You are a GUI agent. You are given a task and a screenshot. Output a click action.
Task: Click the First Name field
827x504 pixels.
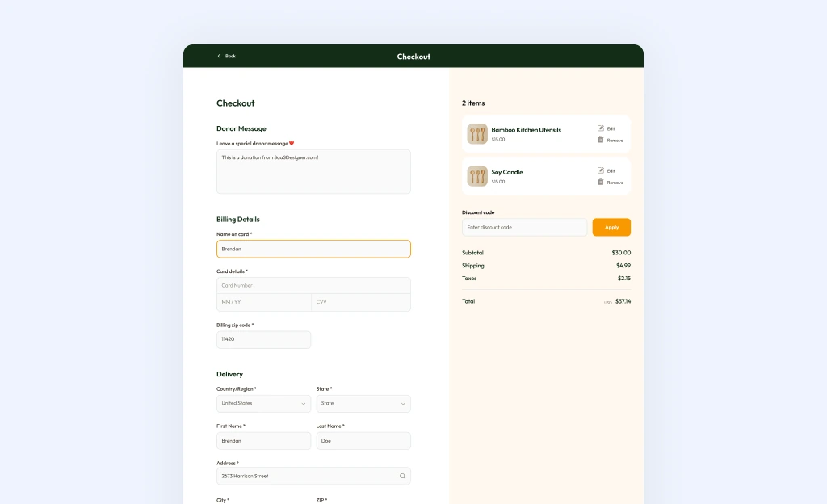click(264, 441)
